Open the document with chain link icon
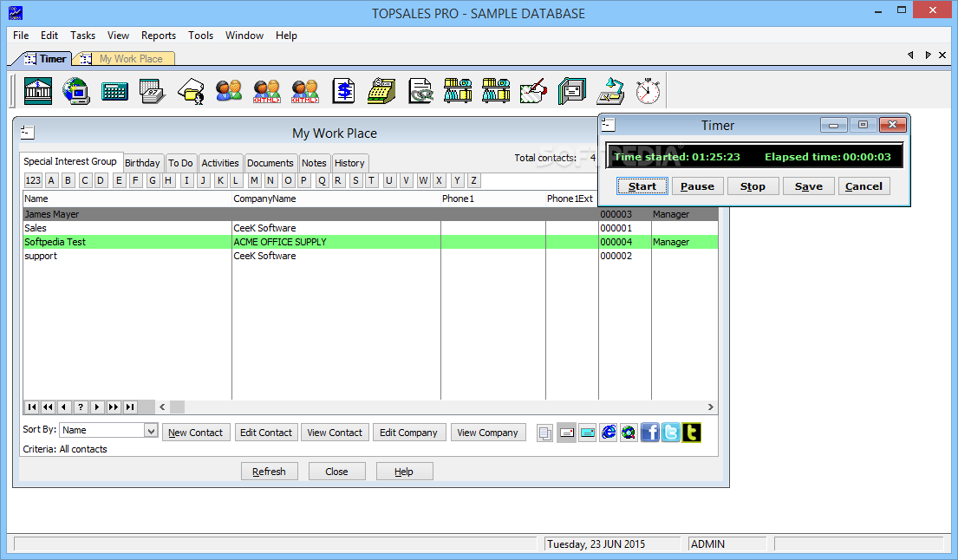Viewport: 958px width, 560px height. click(x=420, y=91)
